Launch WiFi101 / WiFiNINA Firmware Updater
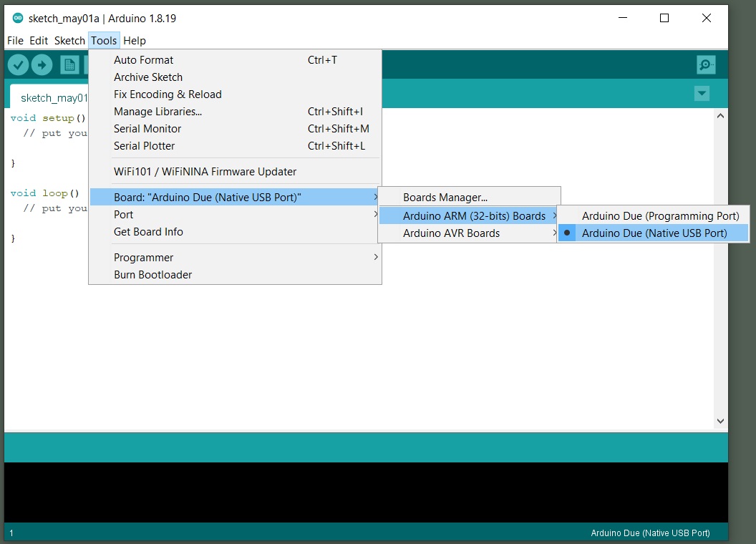Image resolution: width=756 pixels, height=544 pixels. click(x=205, y=172)
